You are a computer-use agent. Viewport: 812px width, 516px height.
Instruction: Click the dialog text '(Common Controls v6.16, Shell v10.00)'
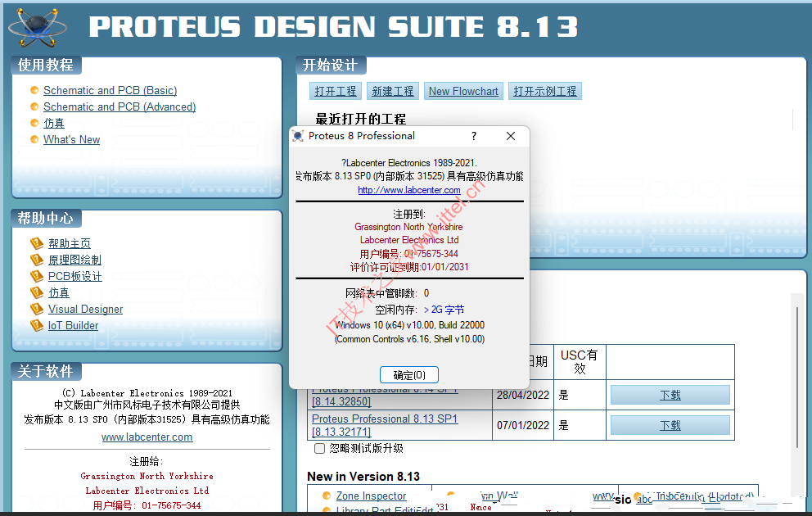point(409,339)
